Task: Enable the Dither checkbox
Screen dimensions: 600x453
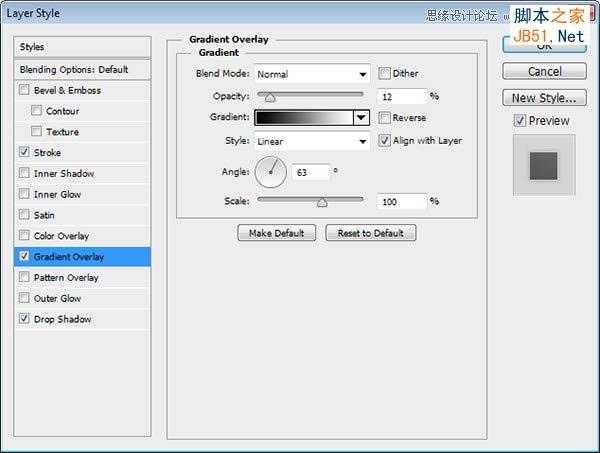Action: coord(385,74)
